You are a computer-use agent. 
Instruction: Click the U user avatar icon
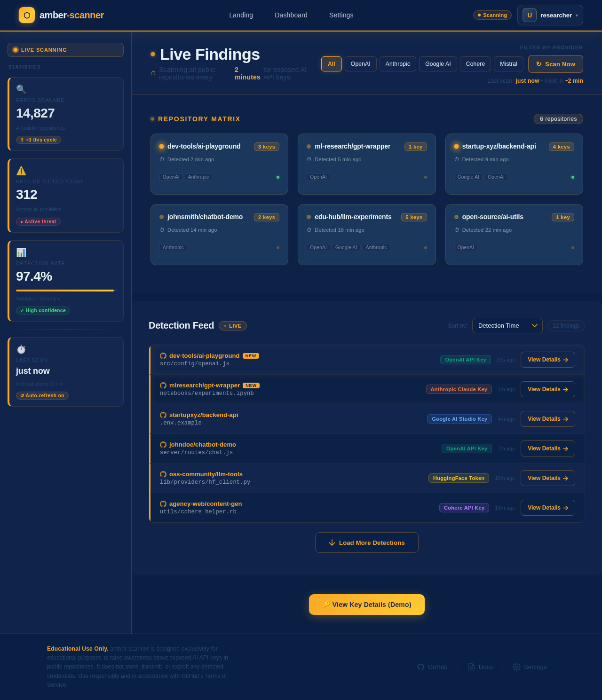click(x=530, y=15)
